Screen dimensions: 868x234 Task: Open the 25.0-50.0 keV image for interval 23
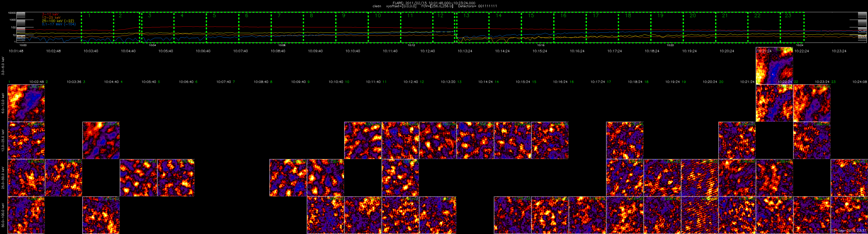tap(849, 178)
